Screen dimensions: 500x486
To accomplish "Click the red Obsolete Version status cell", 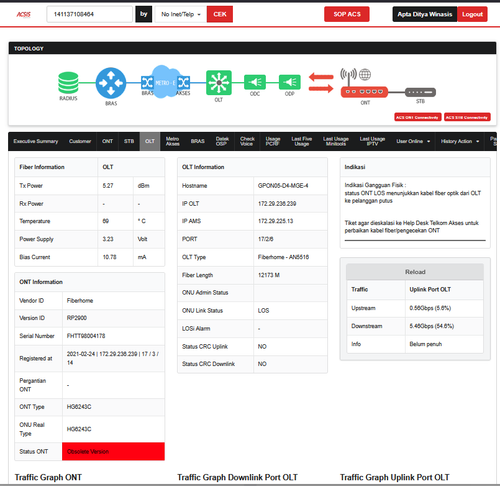I will coord(113,451).
